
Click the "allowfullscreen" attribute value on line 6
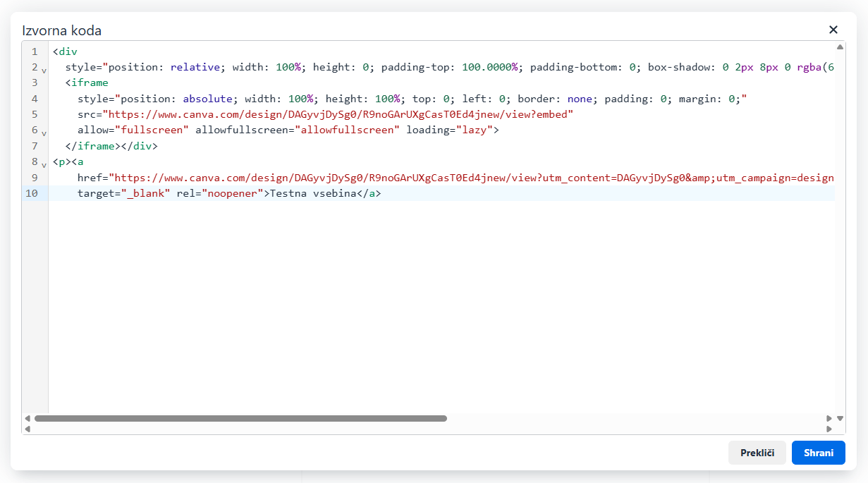tap(348, 130)
